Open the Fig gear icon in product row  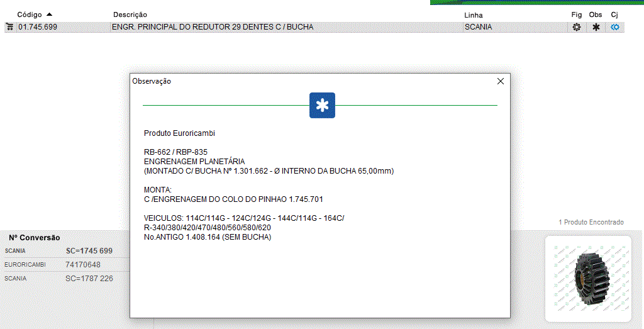click(576, 27)
